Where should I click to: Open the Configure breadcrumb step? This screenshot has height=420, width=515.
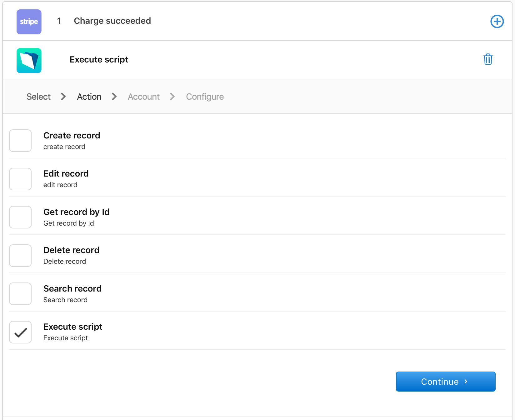point(205,97)
